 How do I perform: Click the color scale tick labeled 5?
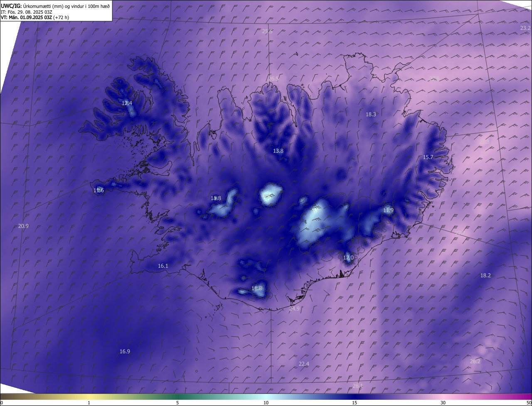point(177,403)
